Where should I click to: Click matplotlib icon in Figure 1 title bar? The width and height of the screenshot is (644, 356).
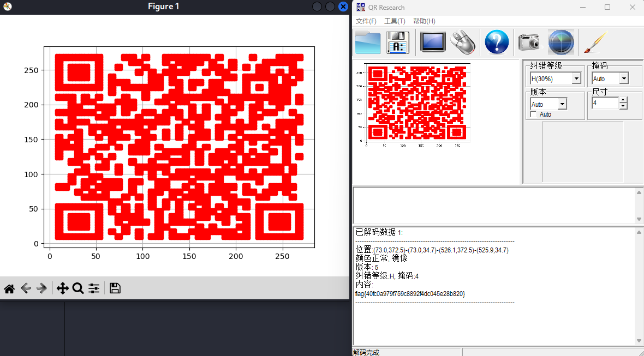click(8, 7)
